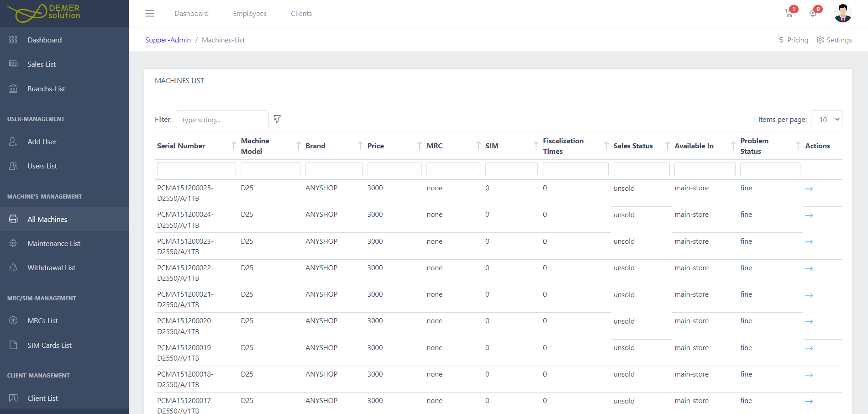
Task: Open Withdrawal List in the sidebar
Action: coord(64,267)
